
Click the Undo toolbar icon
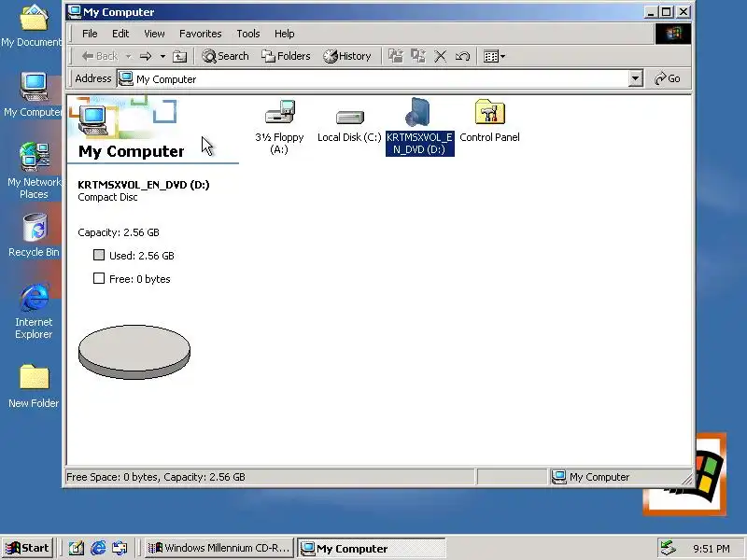[462, 56]
